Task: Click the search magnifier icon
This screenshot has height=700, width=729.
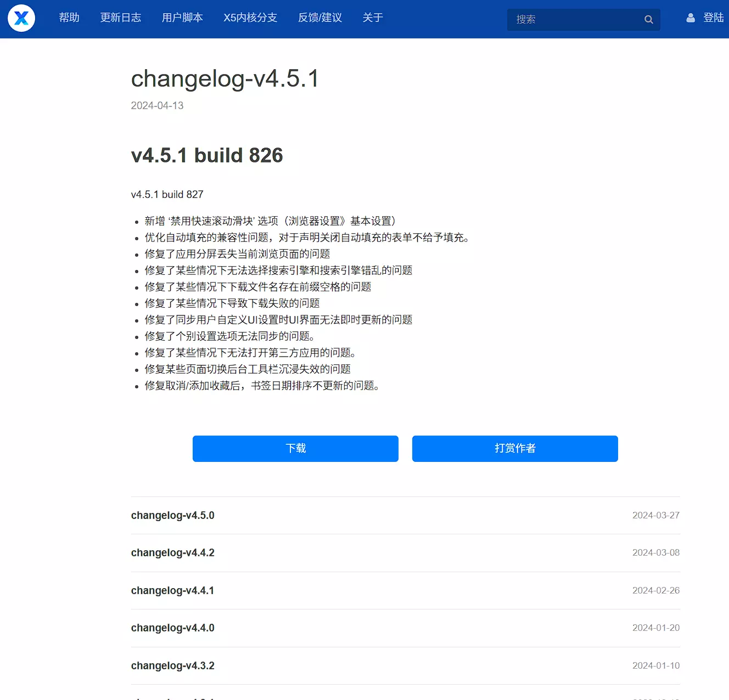Action: click(x=648, y=20)
